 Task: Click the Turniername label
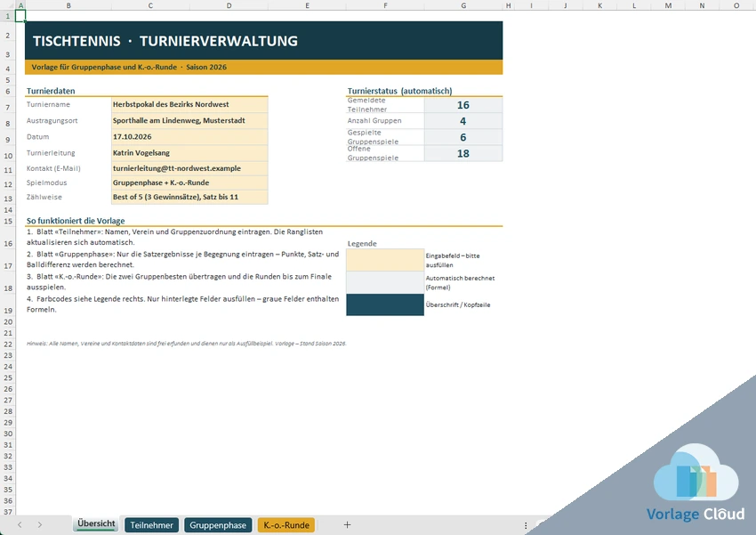click(48, 105)
